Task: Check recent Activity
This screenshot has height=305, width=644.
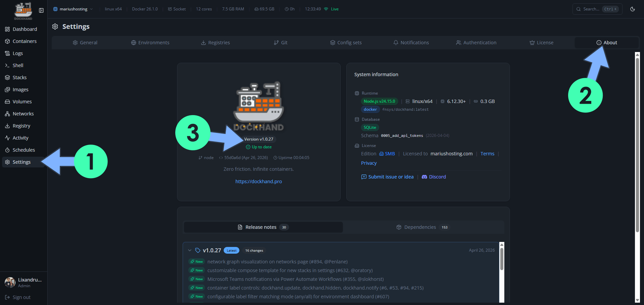Action: tap(20, 138)
